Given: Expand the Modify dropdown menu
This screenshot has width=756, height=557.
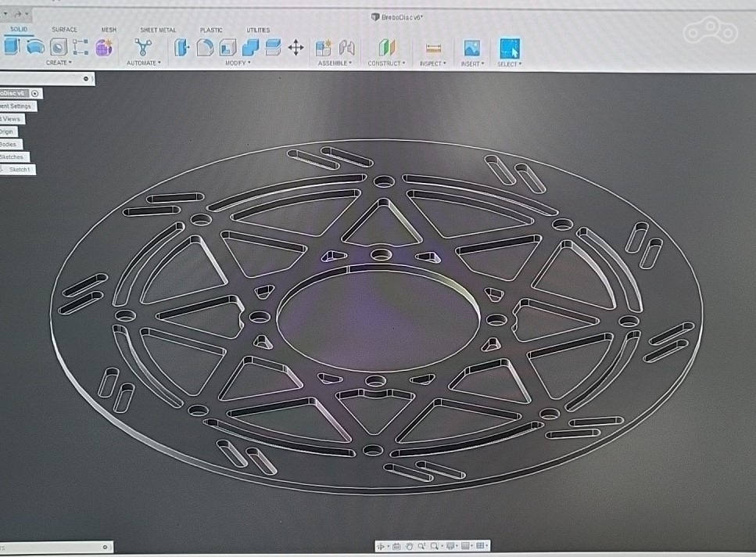Looking at the screenshot, I should 238,63.
